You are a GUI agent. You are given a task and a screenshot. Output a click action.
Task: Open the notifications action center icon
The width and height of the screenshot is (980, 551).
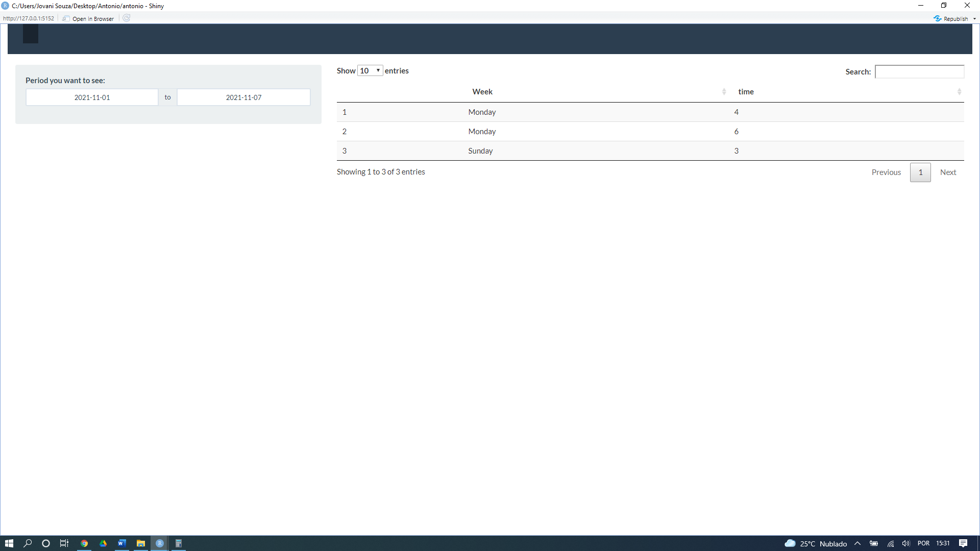(963, 543)
